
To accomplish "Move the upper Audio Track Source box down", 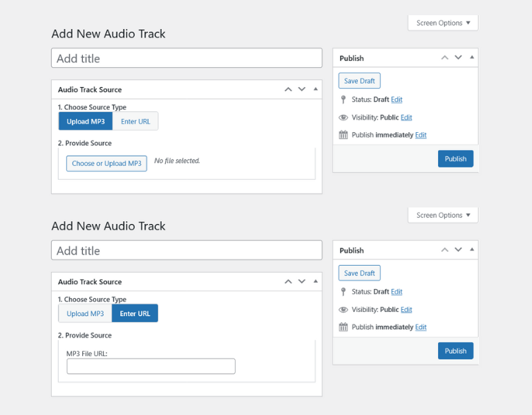I will [302, 89].
